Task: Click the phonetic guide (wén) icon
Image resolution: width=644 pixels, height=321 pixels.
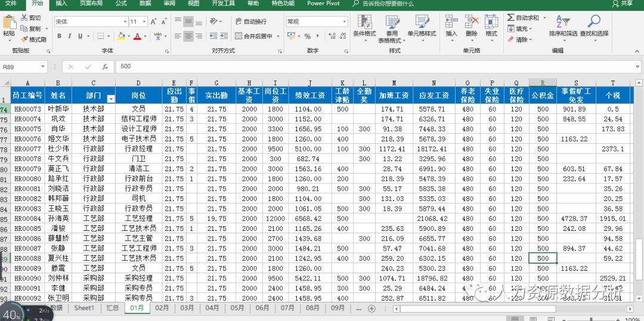Action: point(157,36)
